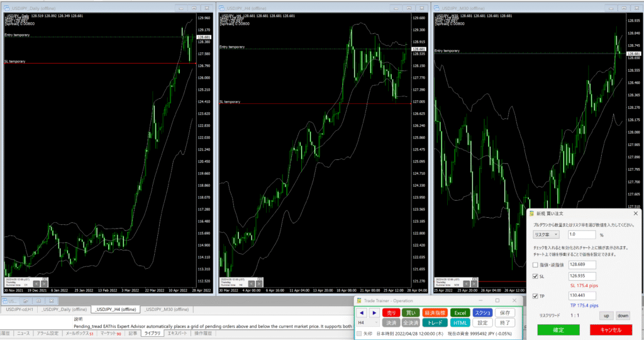
Task: Open the メールボックス terminal tab
Action: [79, 334]
